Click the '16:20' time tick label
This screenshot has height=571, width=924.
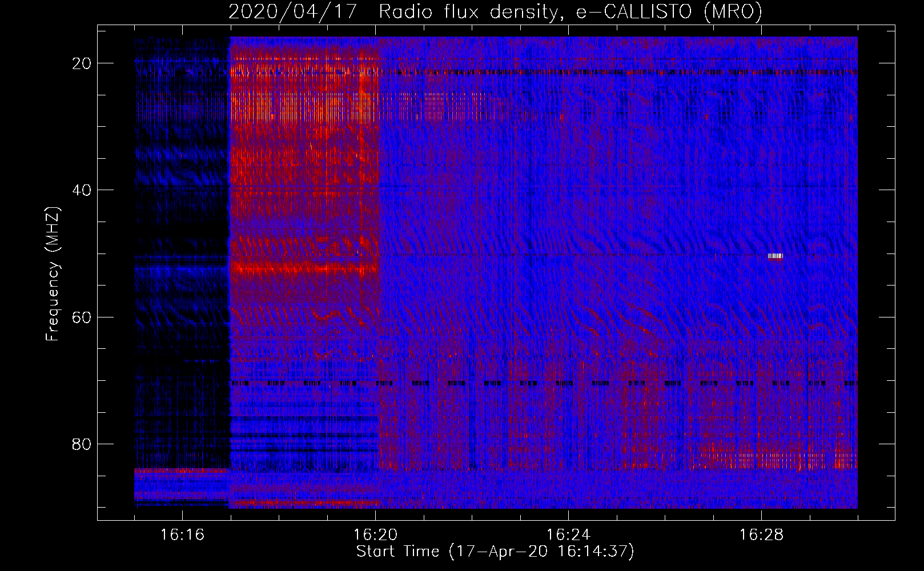375,534
